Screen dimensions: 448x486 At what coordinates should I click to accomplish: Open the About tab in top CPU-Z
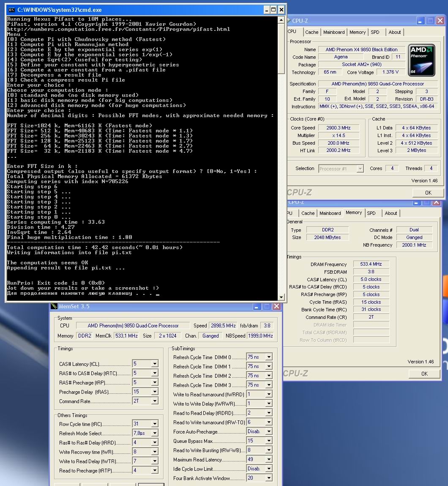pyautogui.click(x=394, y=32)
